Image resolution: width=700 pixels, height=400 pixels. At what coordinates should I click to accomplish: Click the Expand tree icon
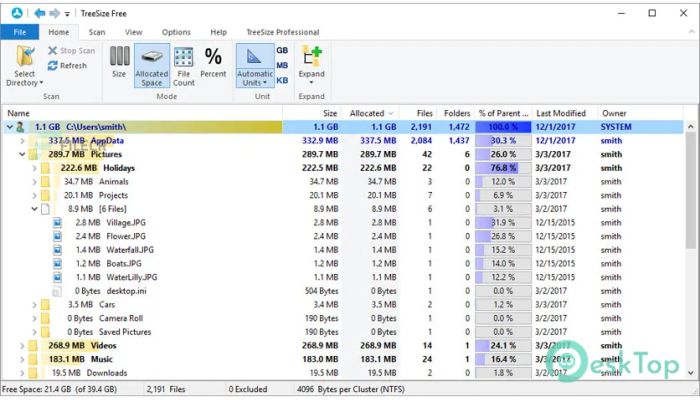(x=312, y=57)
